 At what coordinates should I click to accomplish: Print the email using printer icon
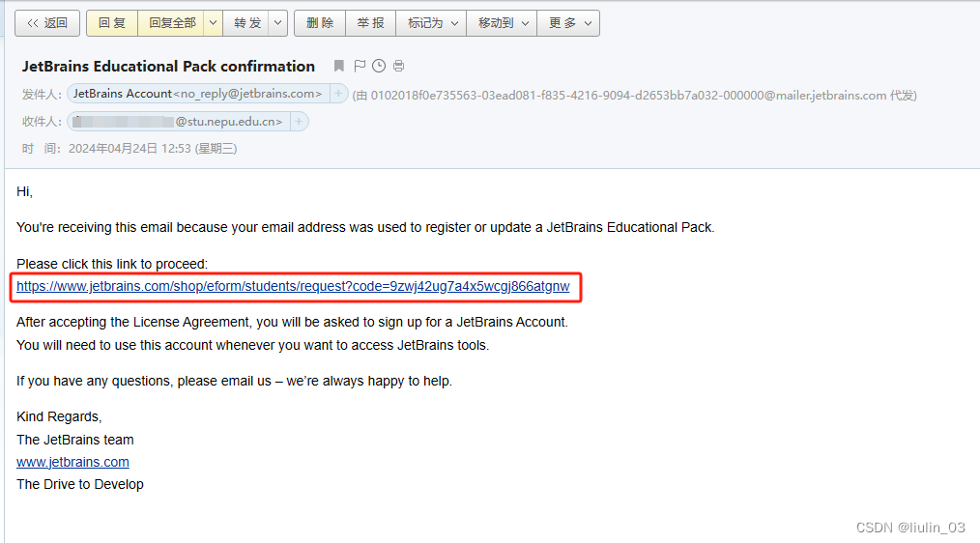coord(399,66)
